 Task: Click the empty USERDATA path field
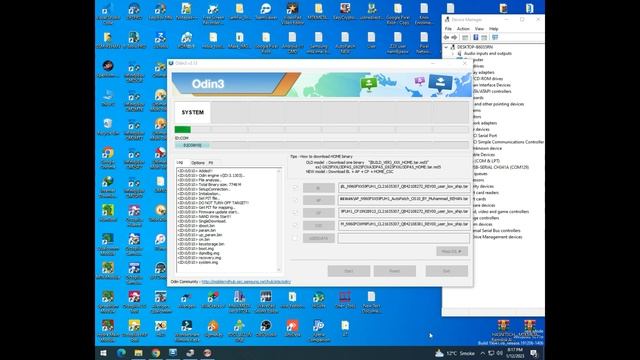coord(404,238)
